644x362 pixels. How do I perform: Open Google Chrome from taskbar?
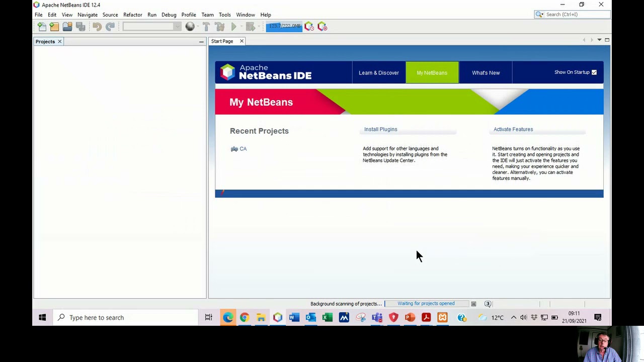(245, 317)
